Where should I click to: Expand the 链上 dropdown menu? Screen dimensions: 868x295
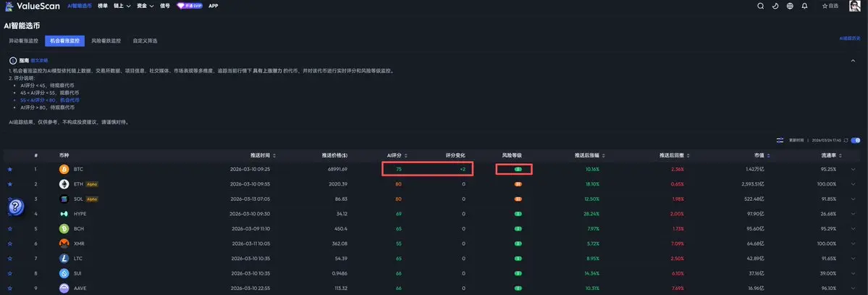pos(122,6)
